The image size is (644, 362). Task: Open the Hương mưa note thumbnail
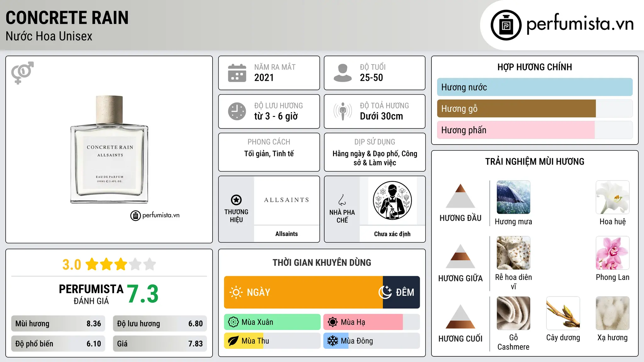tap(514, 197)
